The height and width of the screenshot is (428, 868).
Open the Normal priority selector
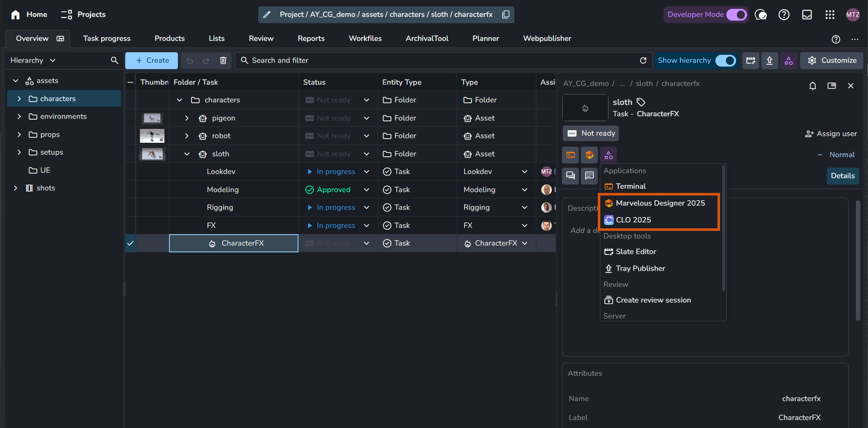coord(836,155)
